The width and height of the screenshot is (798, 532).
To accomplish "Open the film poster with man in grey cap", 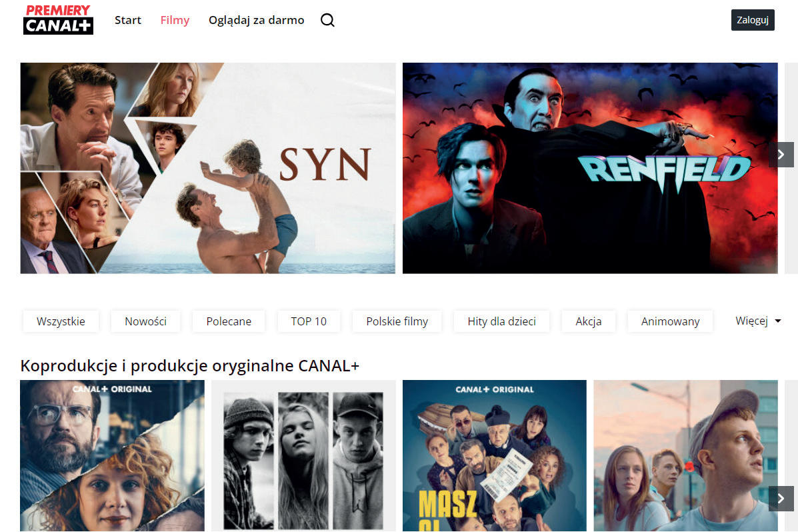I will [x=685, y=455].
